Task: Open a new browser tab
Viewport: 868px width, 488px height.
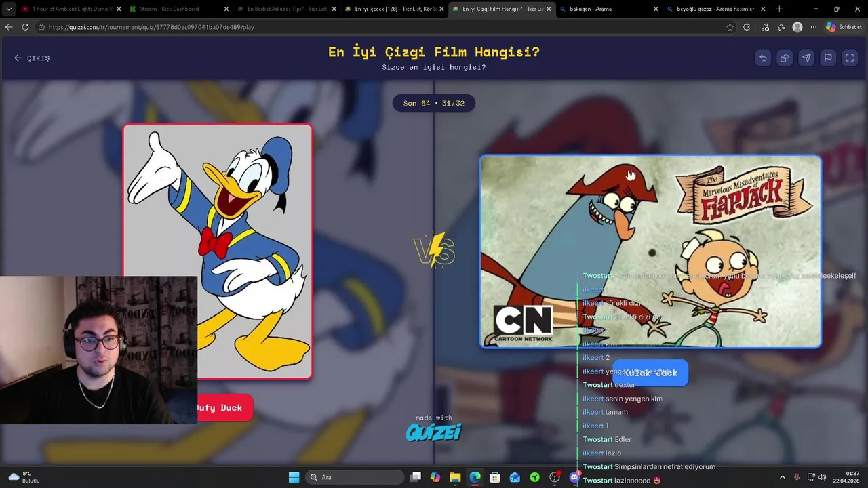Action: (x=779, y=9)
